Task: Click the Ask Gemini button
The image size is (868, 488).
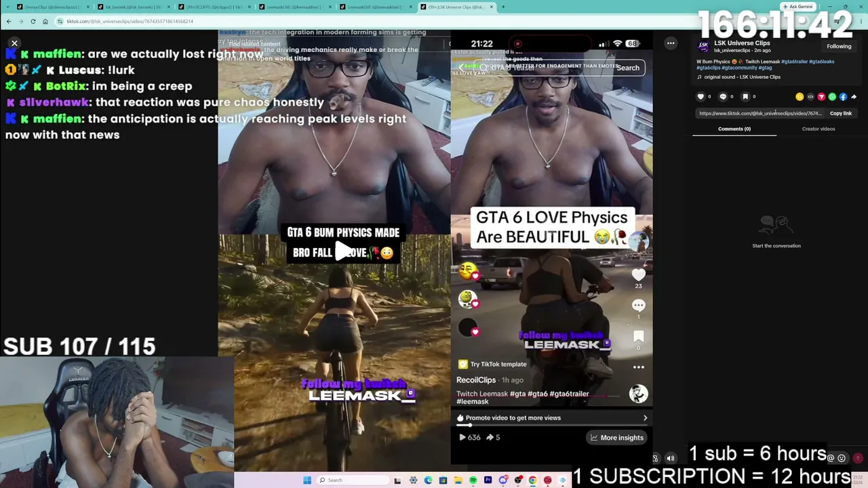Action: [797, 7]
